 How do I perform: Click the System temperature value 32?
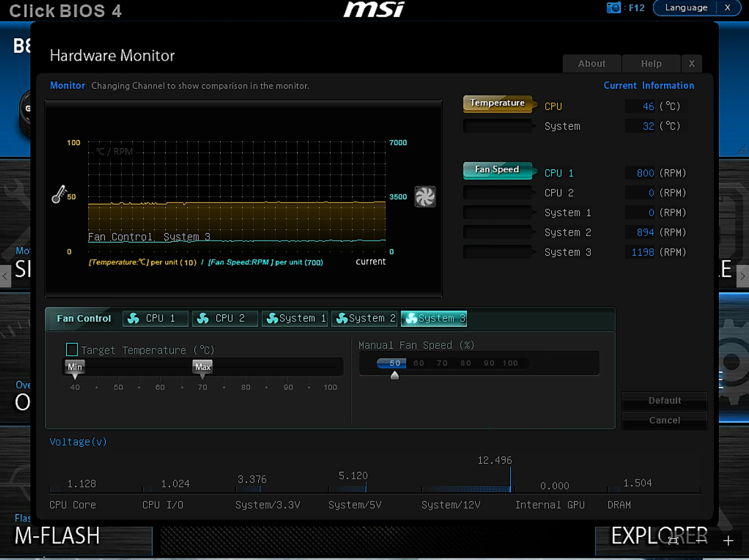point(648,126)
